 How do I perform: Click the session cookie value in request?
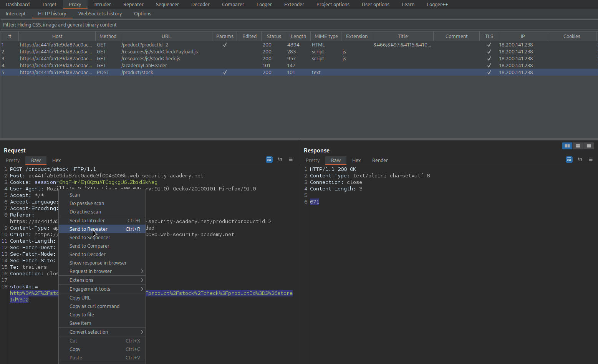[x=108, y=182]
